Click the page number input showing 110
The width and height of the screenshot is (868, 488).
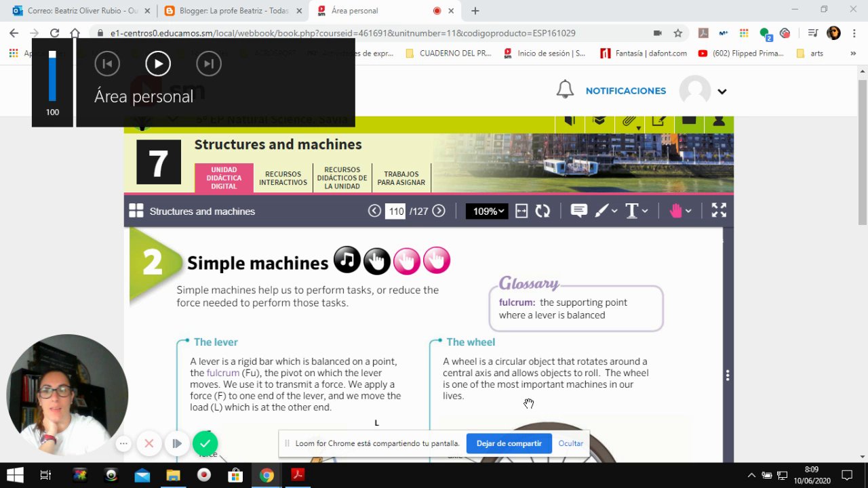coord(396,211)
